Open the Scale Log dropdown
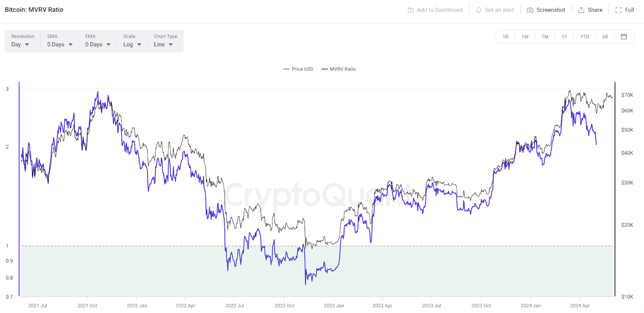The image size is (644, 313). click(132, 45)
